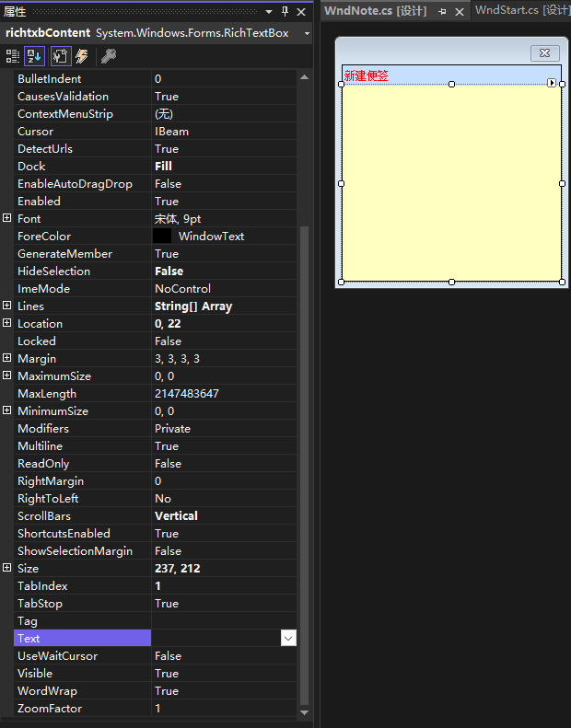The height and width of the screenshot is (728, 571).
Task: Switch to the WndStart.cs design tab
Action: pyautogui.click(x=521, y=10)
